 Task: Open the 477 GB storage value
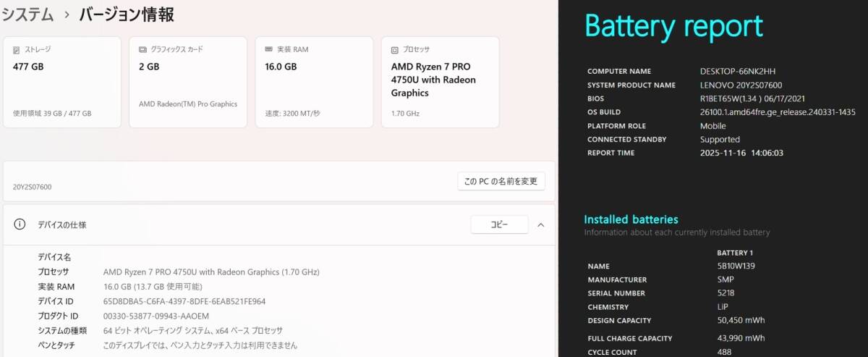click(29, 67)
